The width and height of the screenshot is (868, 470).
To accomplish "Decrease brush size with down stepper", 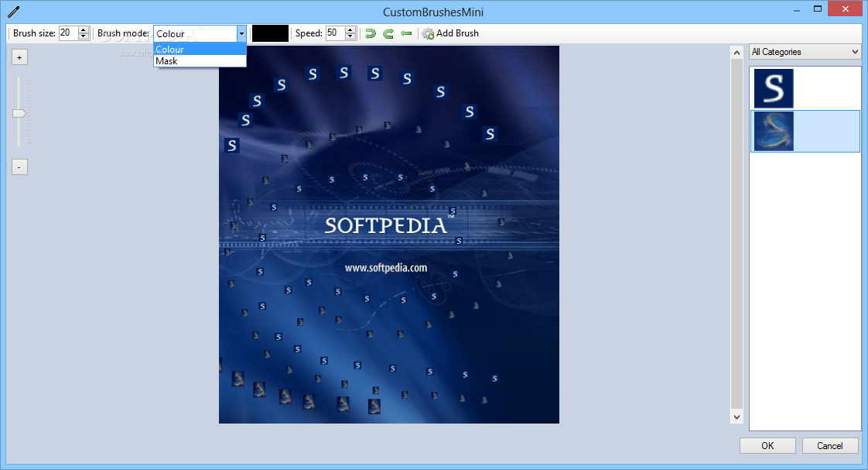I will [x=84, y=36].
